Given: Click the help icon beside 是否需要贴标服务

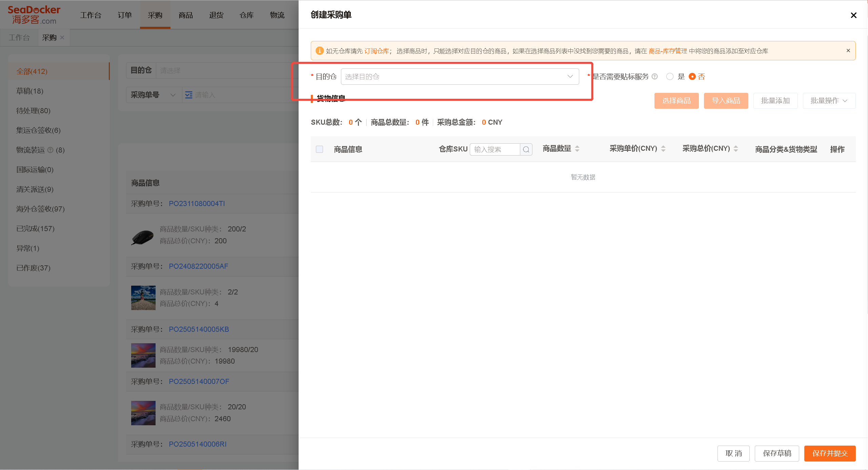Looking at the screenshot, I should tap(654, 77).
